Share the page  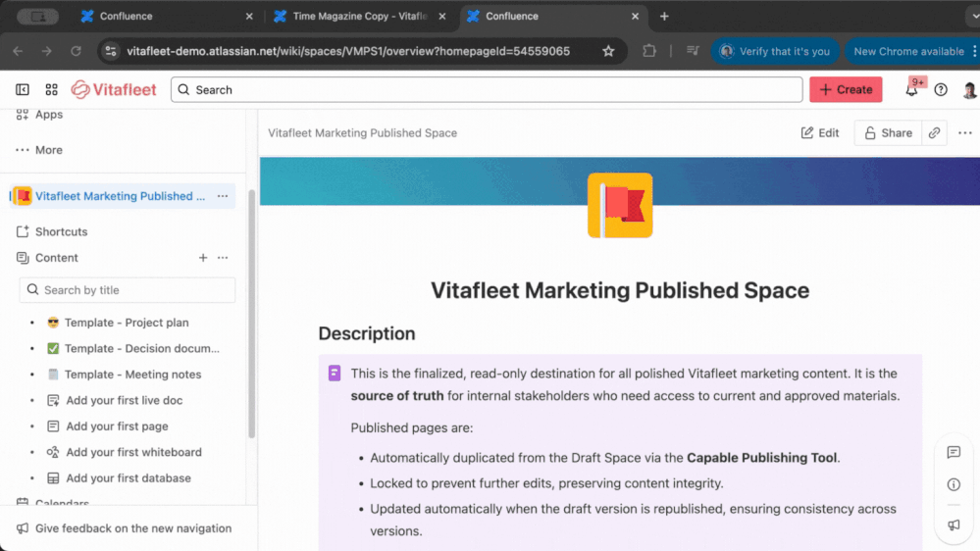888,133
